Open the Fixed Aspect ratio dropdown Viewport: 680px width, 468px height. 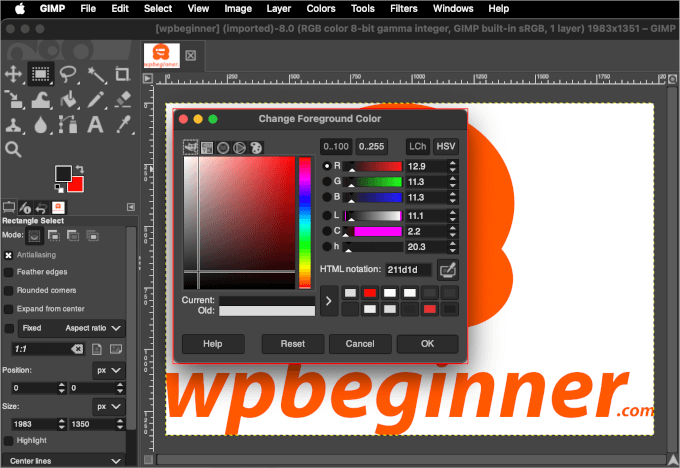pos(88,328)
